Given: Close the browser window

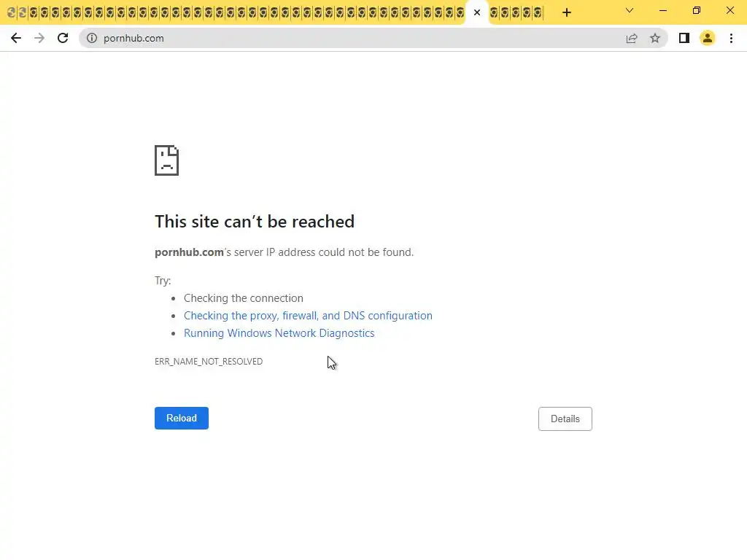Looking at the screenshot, I should [729, 10].
